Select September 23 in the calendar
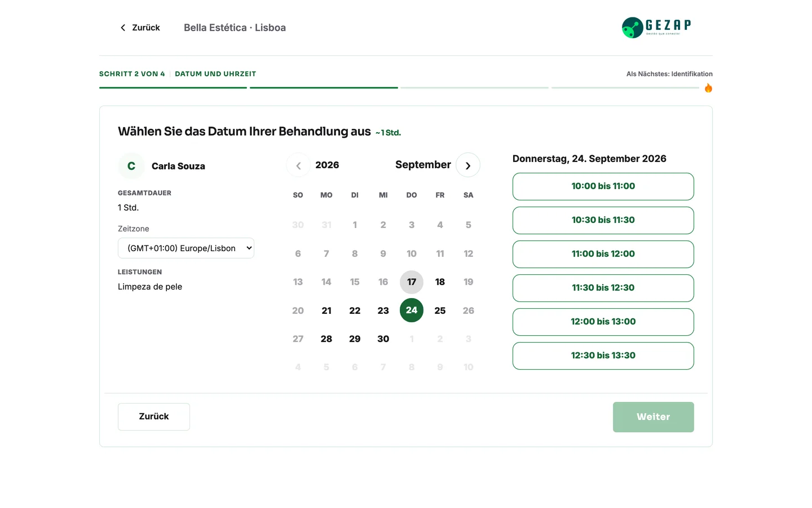Viewport: 812px width, 508px height. click(383, 310)
